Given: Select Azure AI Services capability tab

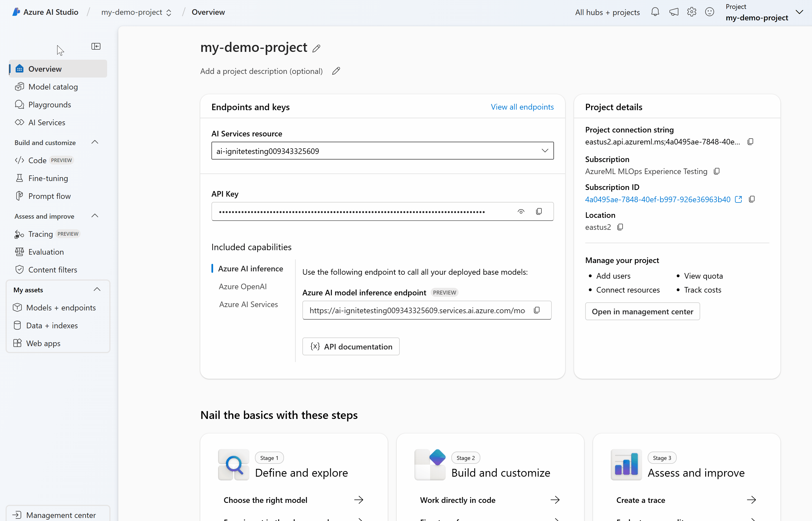Looking at the screenshot, I should click(248, 305).
